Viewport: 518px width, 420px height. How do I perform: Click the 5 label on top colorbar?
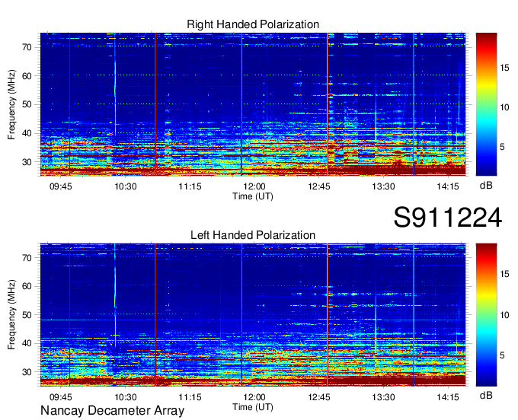503,147
